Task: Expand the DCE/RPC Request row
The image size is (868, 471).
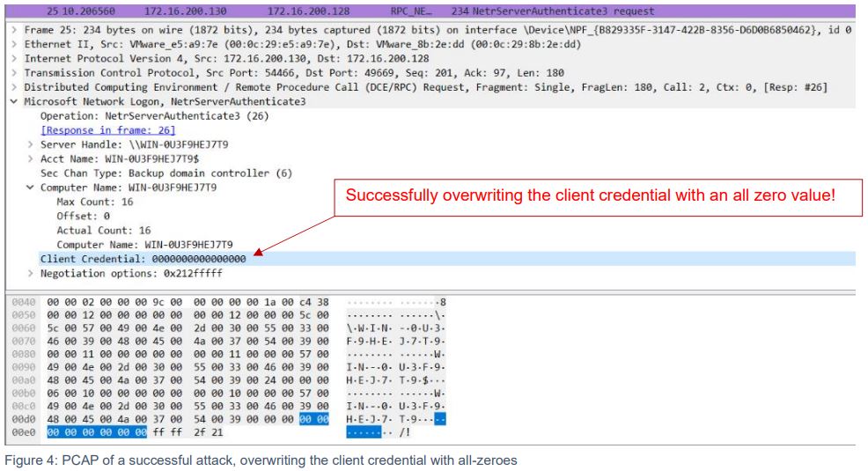Action: [14, 87]
